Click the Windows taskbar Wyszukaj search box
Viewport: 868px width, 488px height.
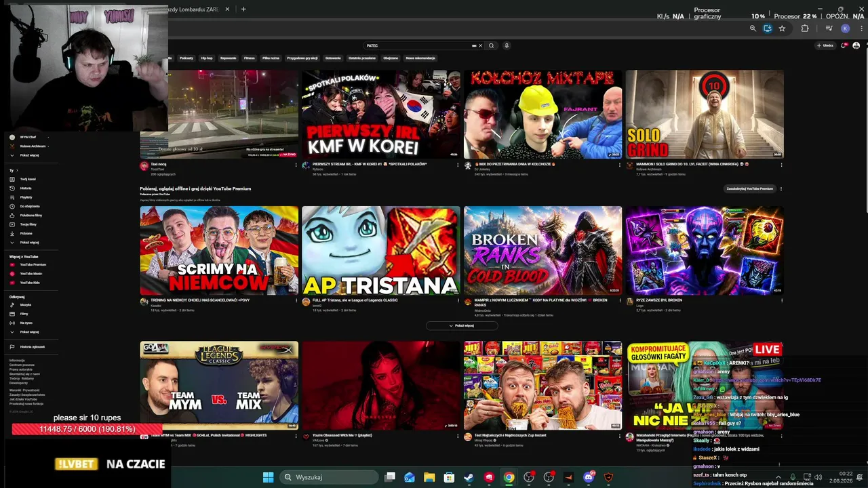[328, 477]
